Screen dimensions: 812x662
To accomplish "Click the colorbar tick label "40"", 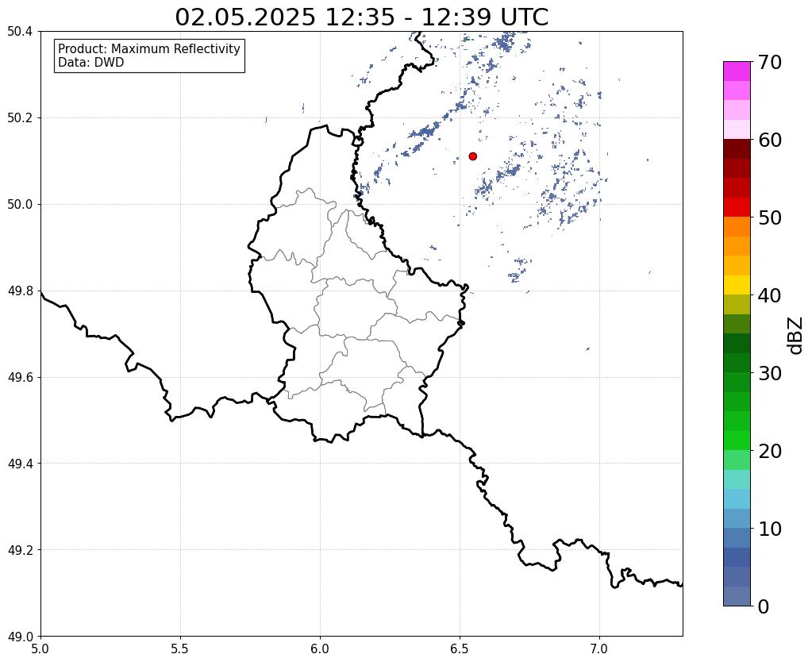I will [770, 295].
